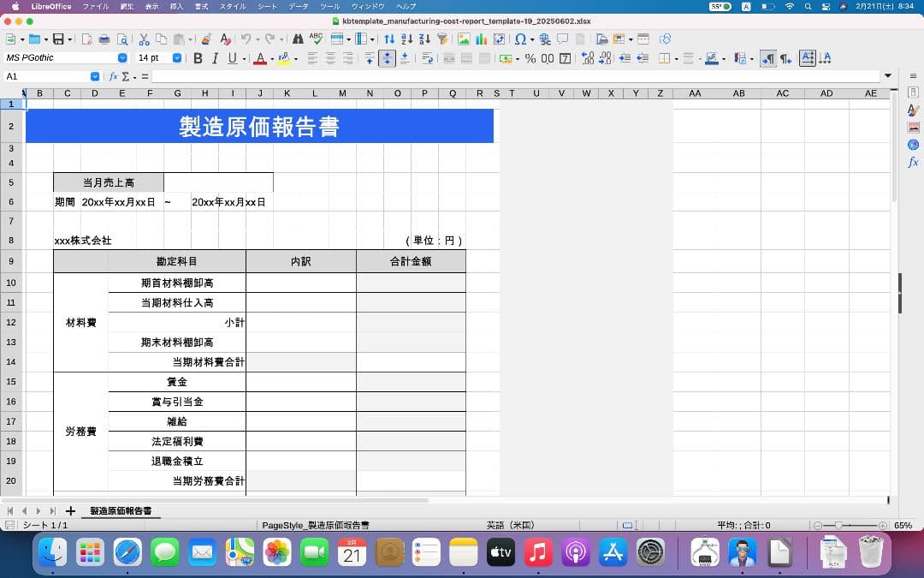Select the 製造原価報告書 sheet tab

tap(121, 510)
